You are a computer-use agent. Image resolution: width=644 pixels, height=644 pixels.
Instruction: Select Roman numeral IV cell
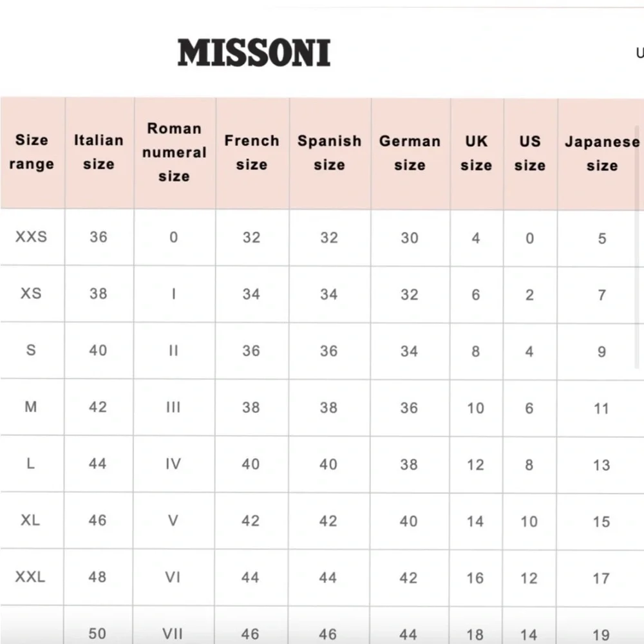173,464
